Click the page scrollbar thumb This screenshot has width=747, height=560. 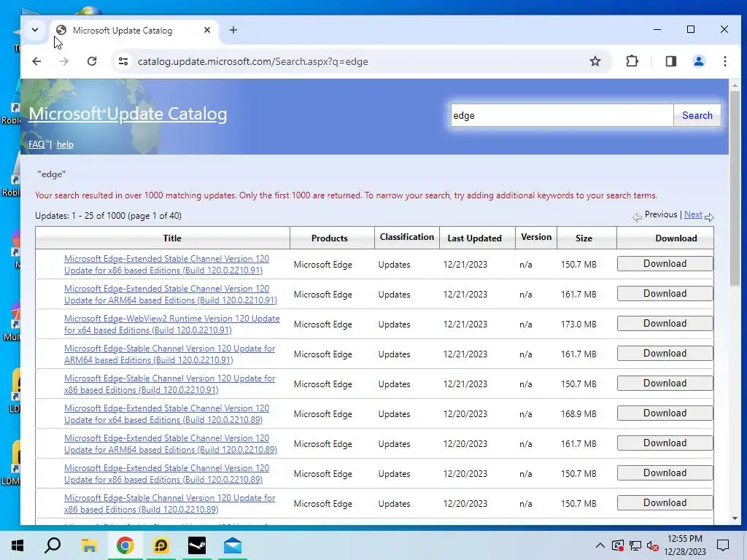coord(735,188)
